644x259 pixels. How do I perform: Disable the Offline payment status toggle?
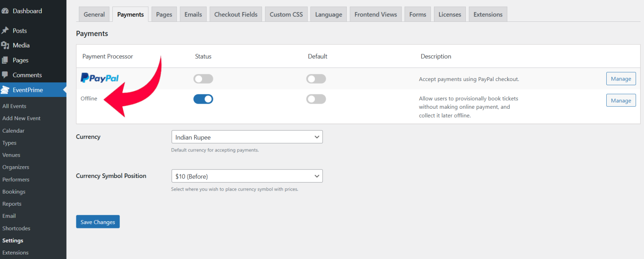click(203, 99)
